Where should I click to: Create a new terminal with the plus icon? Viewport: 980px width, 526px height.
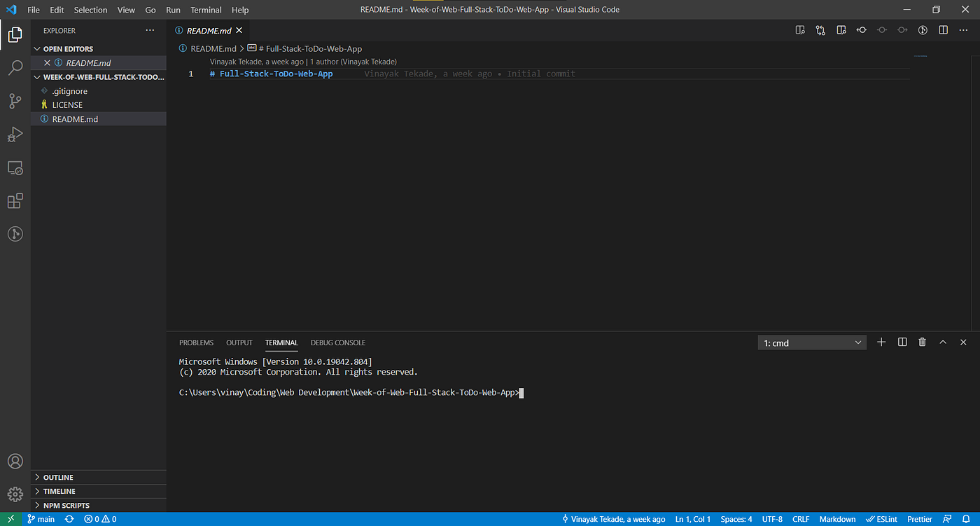(881, 342)
